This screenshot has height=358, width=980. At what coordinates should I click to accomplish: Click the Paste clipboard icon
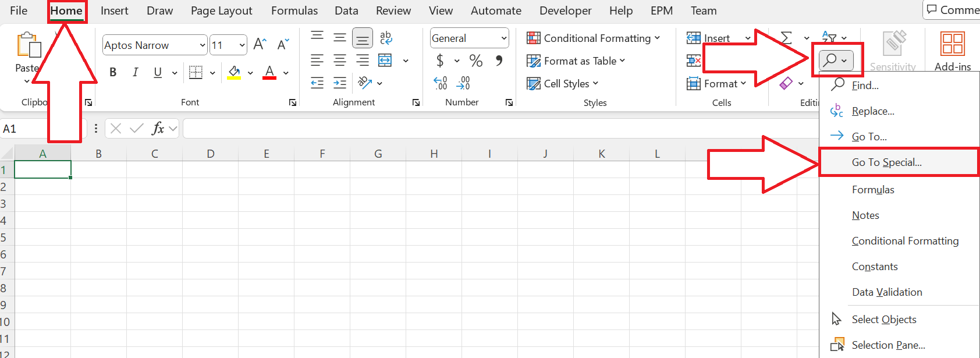coord(29,45)
